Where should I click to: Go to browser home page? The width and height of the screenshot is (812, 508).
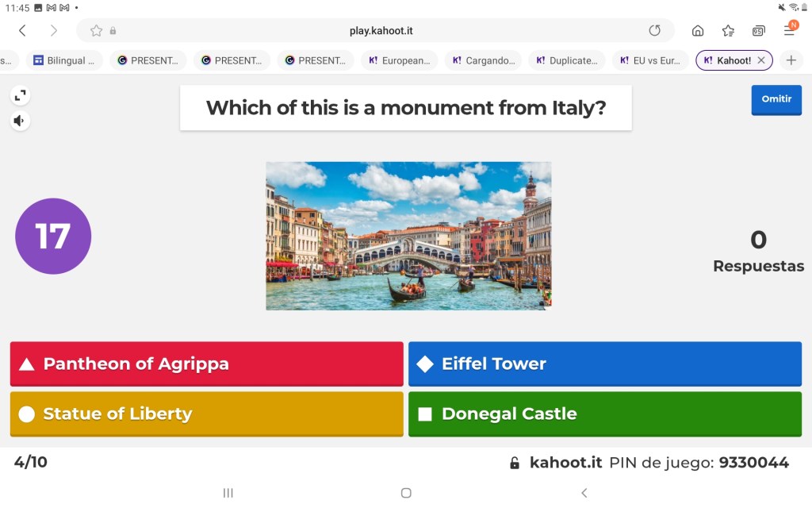(698, 31)
